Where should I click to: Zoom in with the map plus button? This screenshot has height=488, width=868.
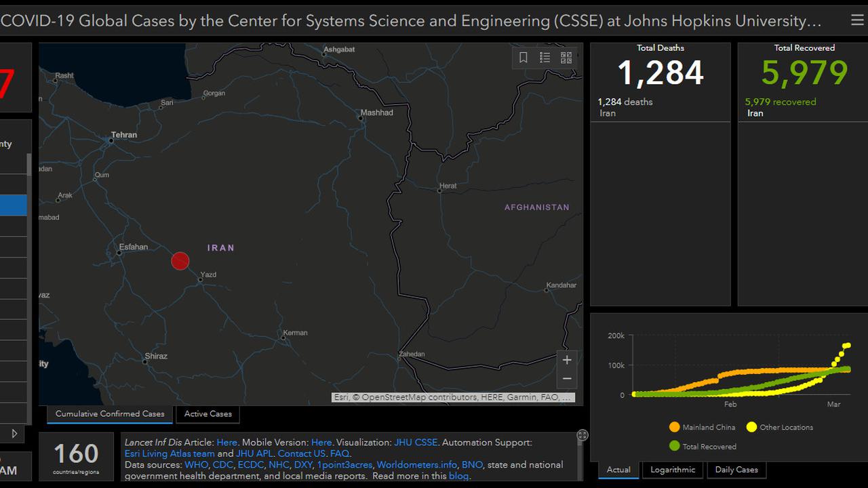coord(567,360)
